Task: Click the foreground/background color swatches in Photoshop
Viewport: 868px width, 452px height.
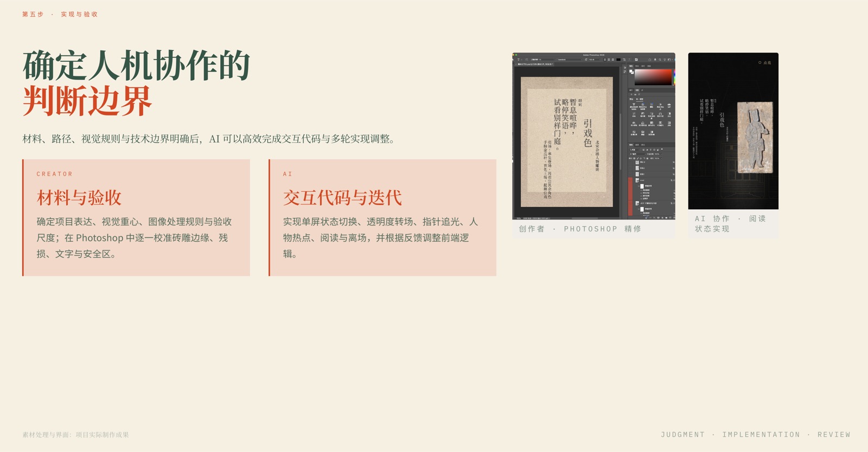Action: [631, 72]
